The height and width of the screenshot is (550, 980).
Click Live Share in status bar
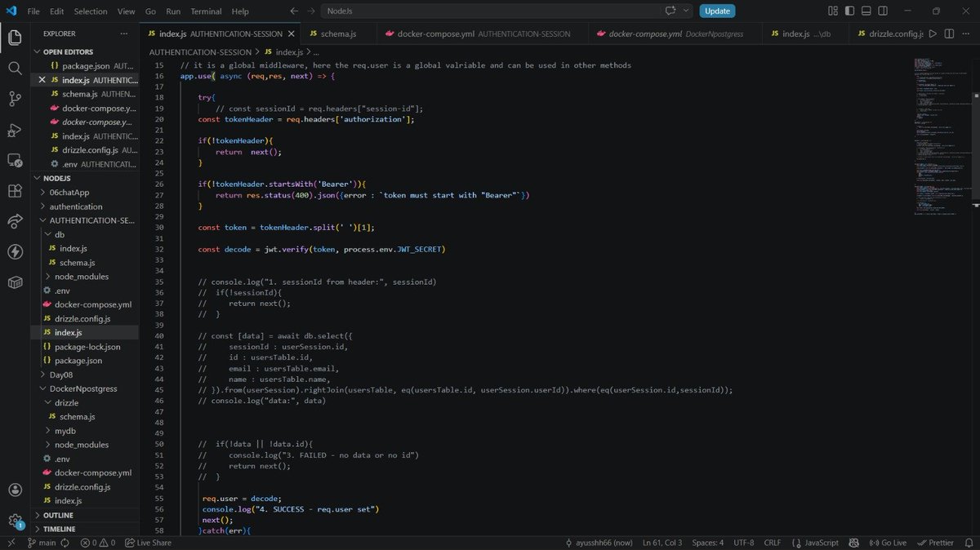(x=149, y=543)
